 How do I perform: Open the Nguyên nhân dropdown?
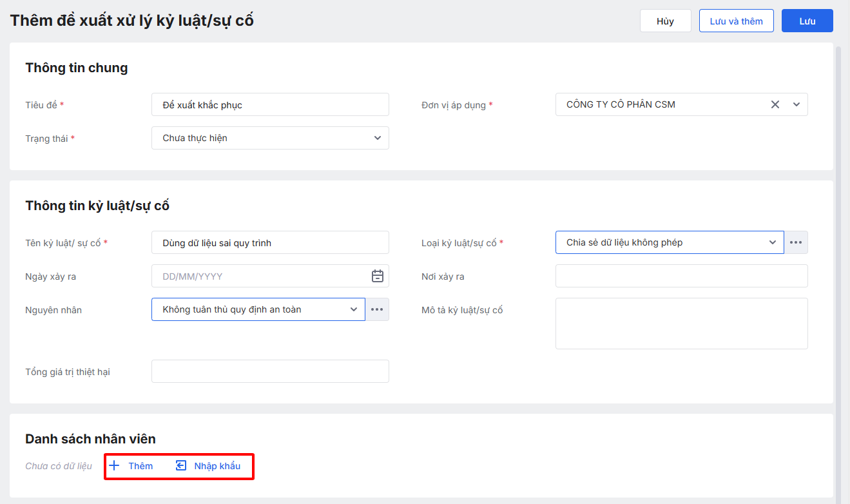tap(354, 309)
